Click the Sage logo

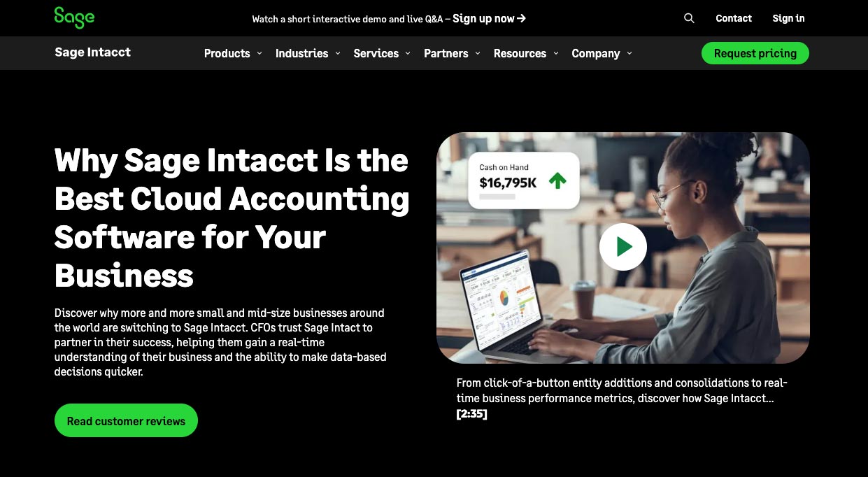(74, 17)
